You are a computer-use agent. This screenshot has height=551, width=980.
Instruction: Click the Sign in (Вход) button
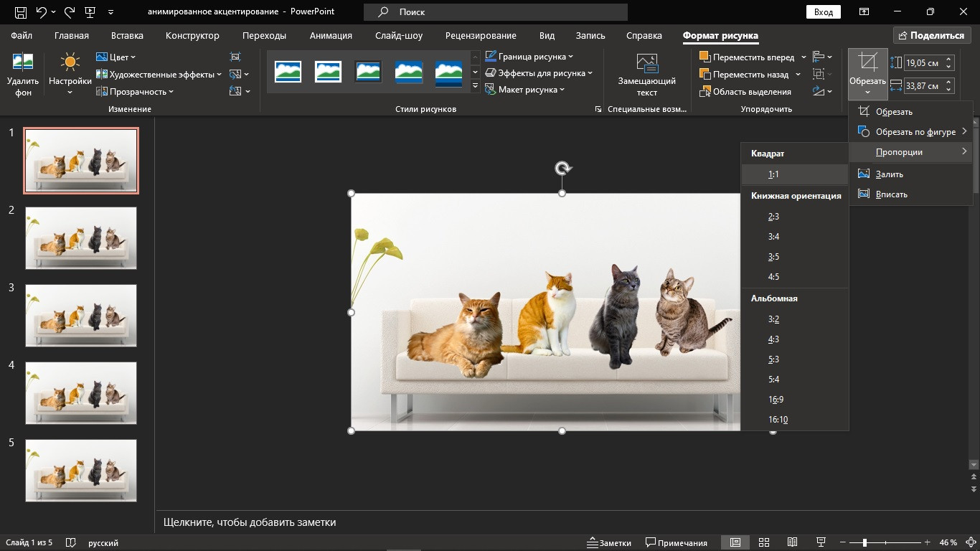click(824, 12)
